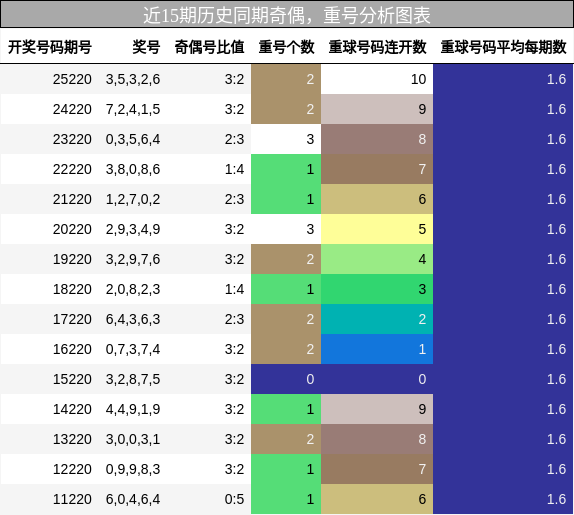The width and height of the screenshot is (574, 515).
Task: Select issue number 24220
Action: pos(72,109)
